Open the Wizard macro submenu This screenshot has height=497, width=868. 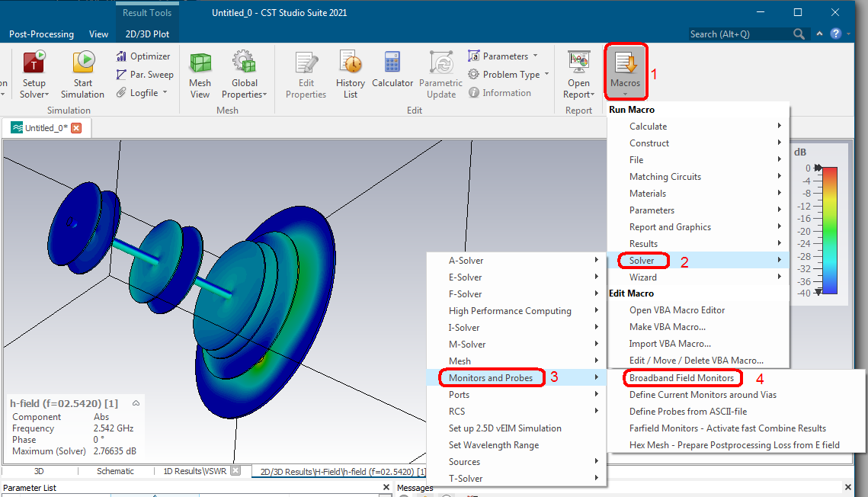point(699,277)
